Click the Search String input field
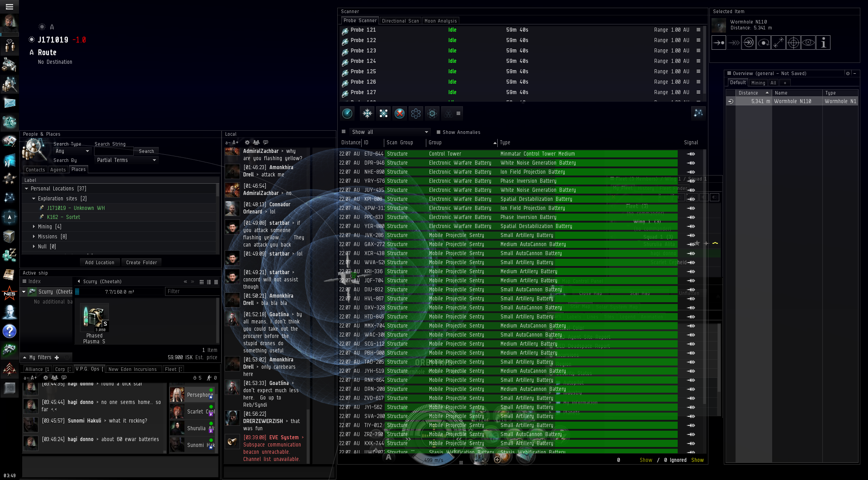Viewport: 868px width, 480px height. (x=113, y=152)
